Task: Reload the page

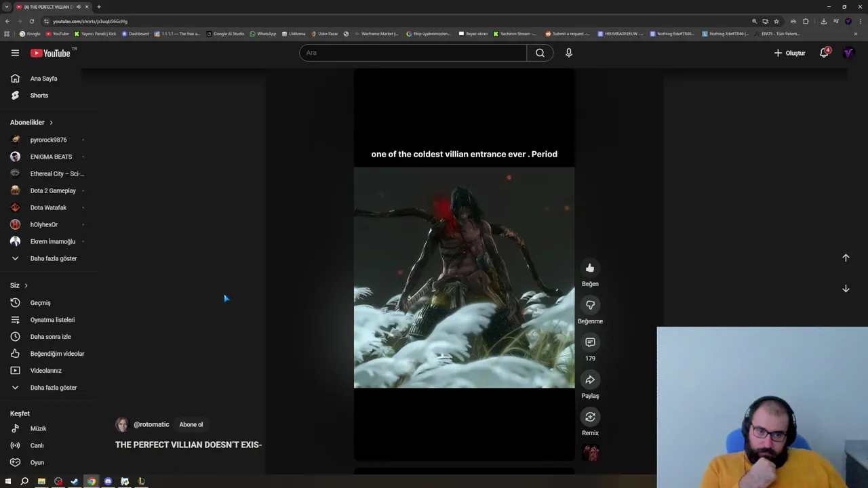Action: click(x=31, y=21)
